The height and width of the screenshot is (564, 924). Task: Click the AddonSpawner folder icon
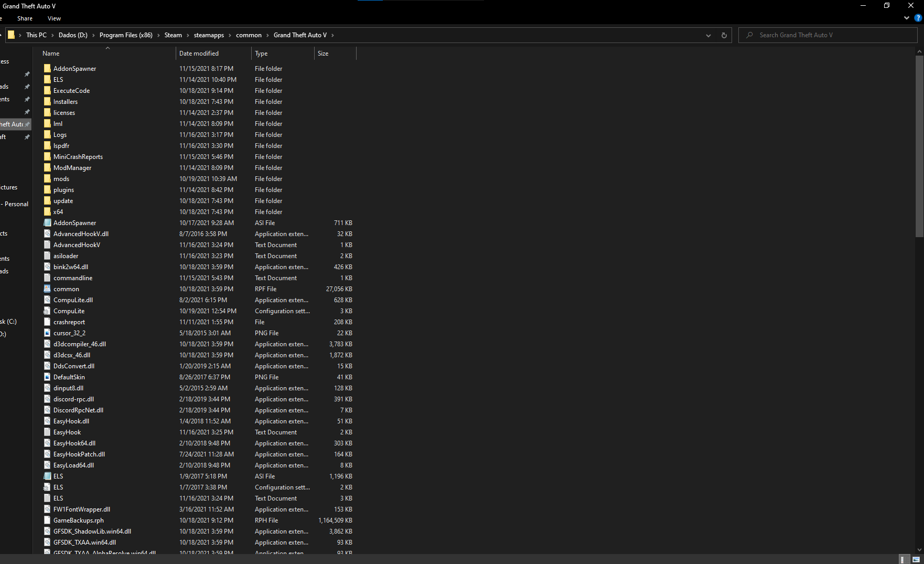click(x=47, y=68)
